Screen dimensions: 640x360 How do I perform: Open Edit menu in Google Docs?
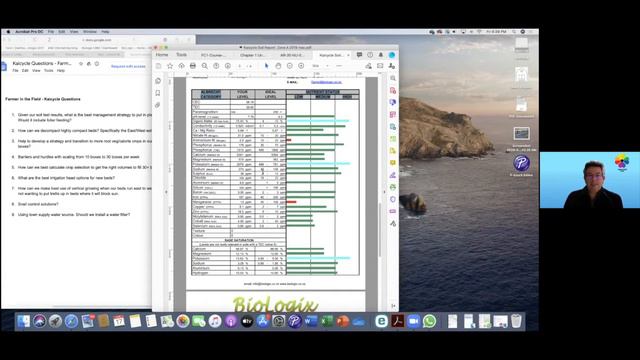point(25,71)
